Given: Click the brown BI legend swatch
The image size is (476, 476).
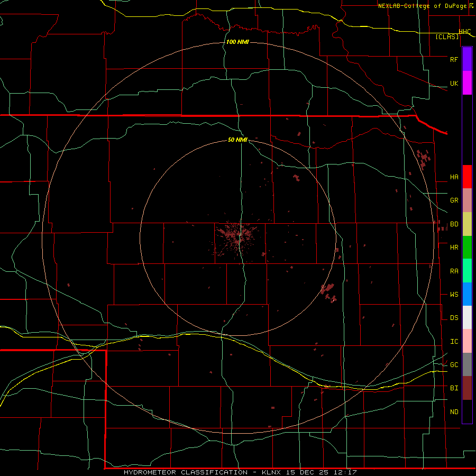Looking at the screenshot, I should [x=467, y=388].
